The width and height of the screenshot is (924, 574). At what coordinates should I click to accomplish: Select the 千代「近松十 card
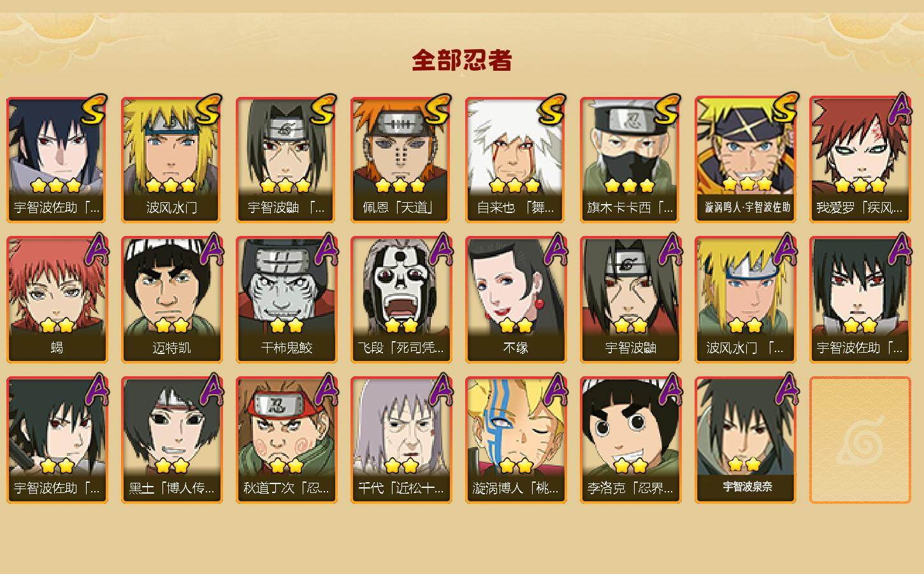pos(401,440)
